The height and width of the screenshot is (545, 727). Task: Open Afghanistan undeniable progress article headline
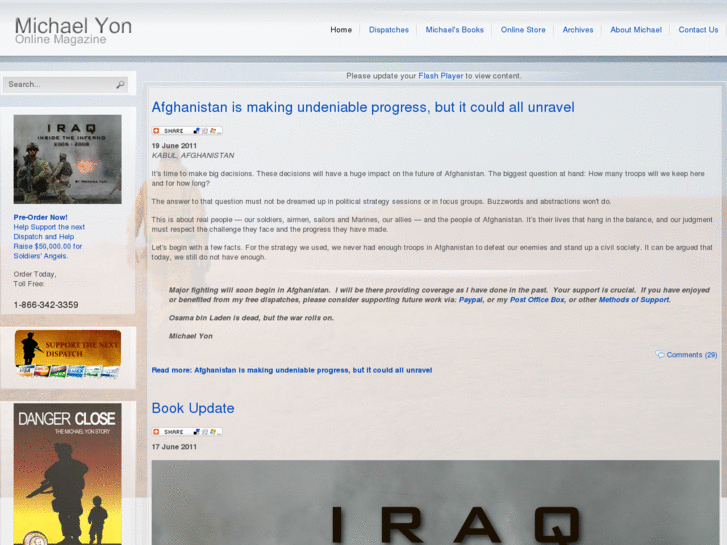363,107
